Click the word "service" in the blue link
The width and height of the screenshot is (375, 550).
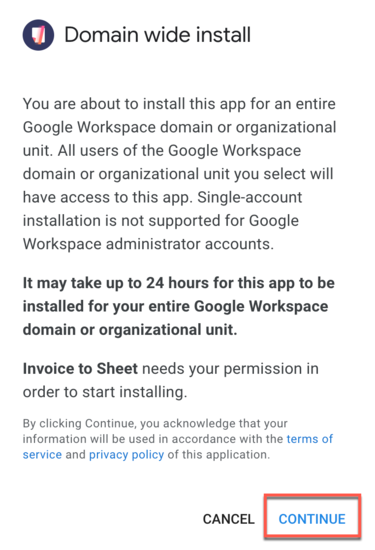[x=42, y=455]
